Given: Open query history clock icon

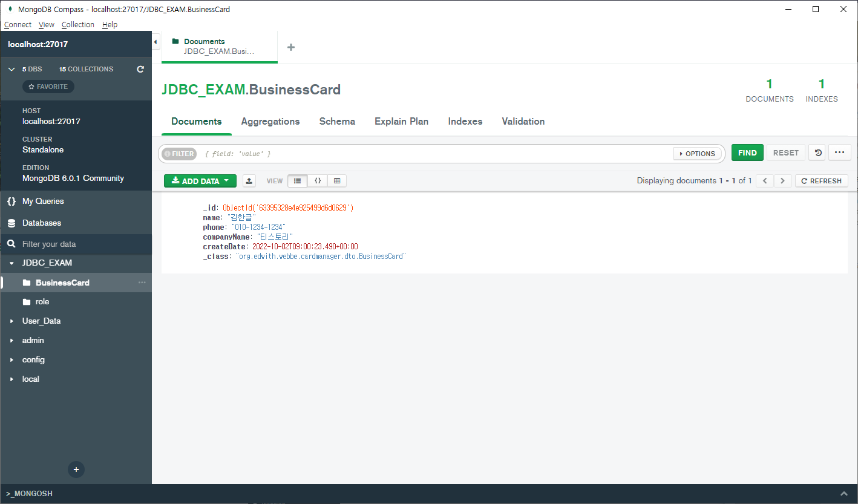Looking at the screenshot, I should [x=818, y=153].
